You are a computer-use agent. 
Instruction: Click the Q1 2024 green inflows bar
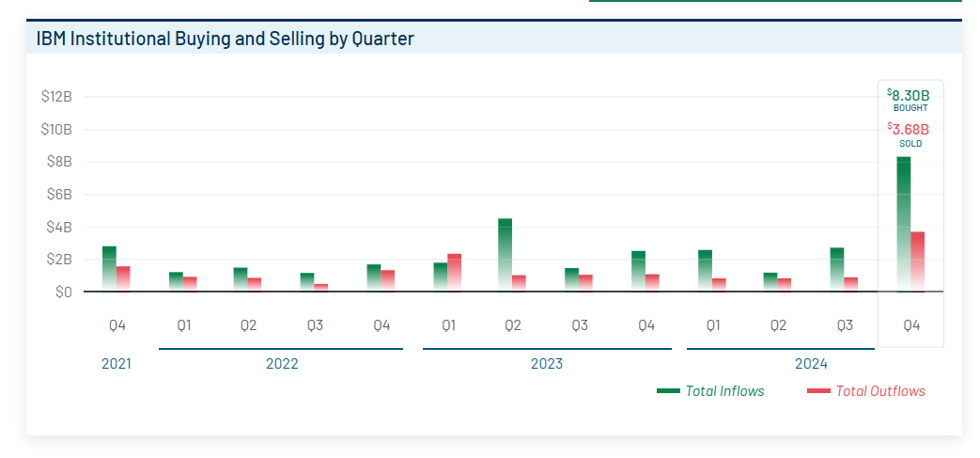pyautogui.click(x=705, y=271)
